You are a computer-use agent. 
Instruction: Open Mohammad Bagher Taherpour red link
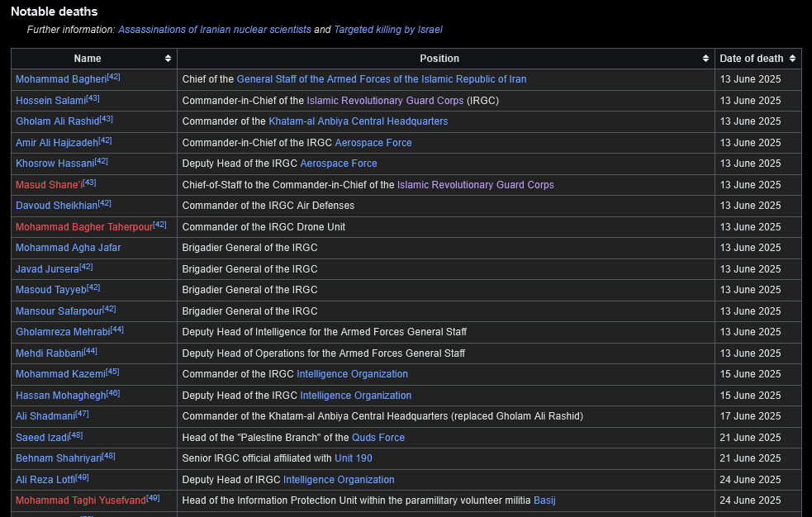(84, 226)
